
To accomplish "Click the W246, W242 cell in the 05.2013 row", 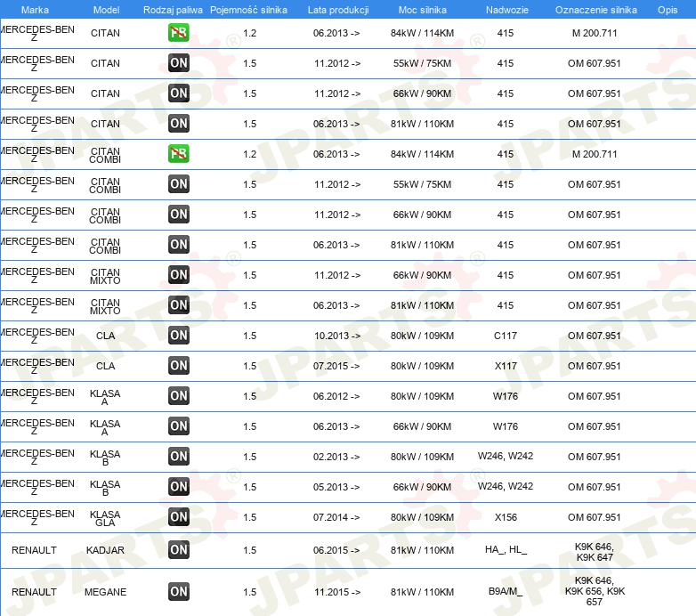I will pyautogui.click(x=506, y=486).
